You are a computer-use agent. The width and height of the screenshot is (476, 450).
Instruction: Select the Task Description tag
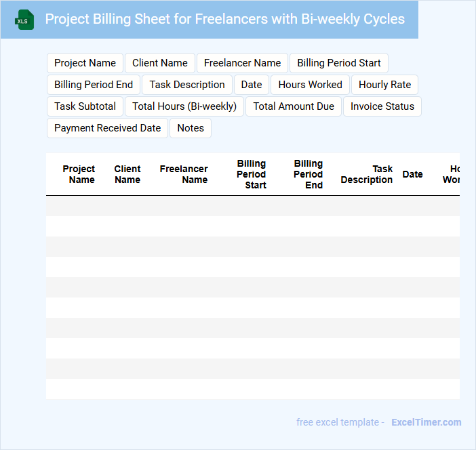click(x=187, y=85)
